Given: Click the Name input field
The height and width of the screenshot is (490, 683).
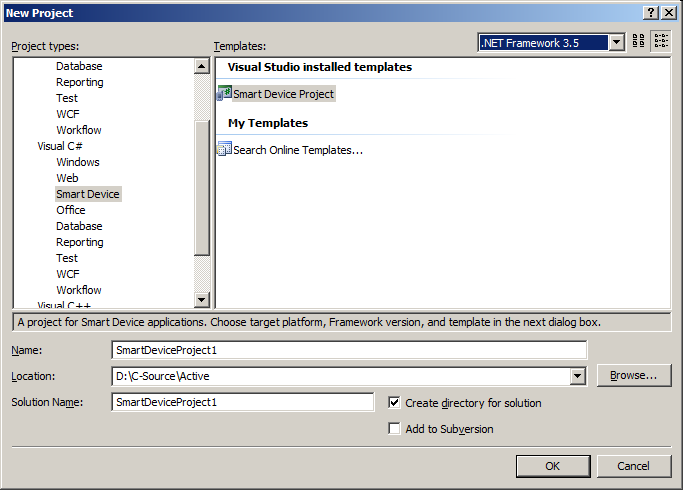Looking at the screenshot, I should (x=349, y=350).
